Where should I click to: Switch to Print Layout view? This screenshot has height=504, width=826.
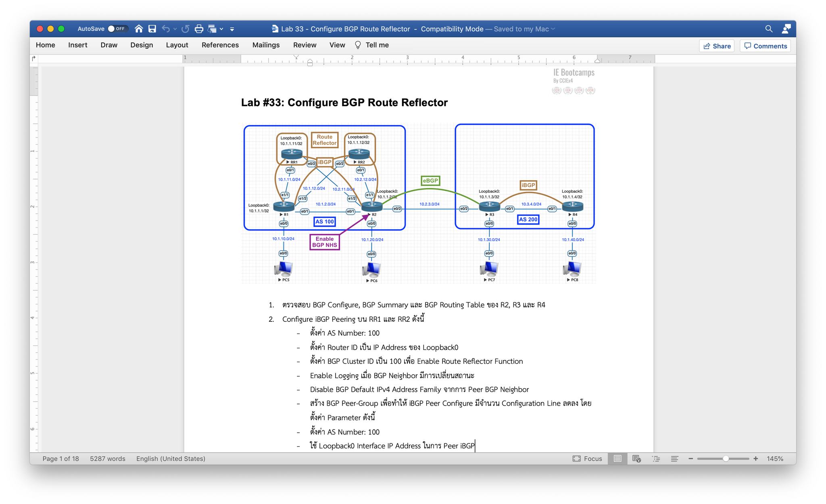pyautogui.click(x=617, y=458)
